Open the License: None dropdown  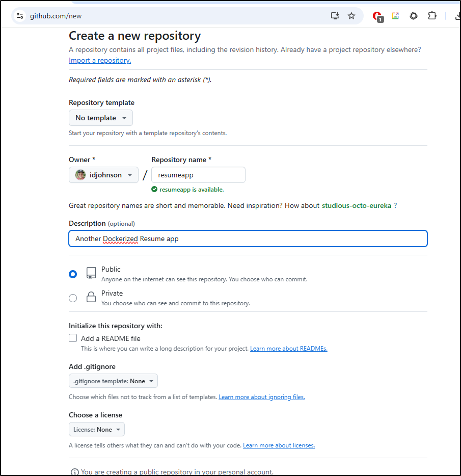pyautogui.click(x=96, y=429)
